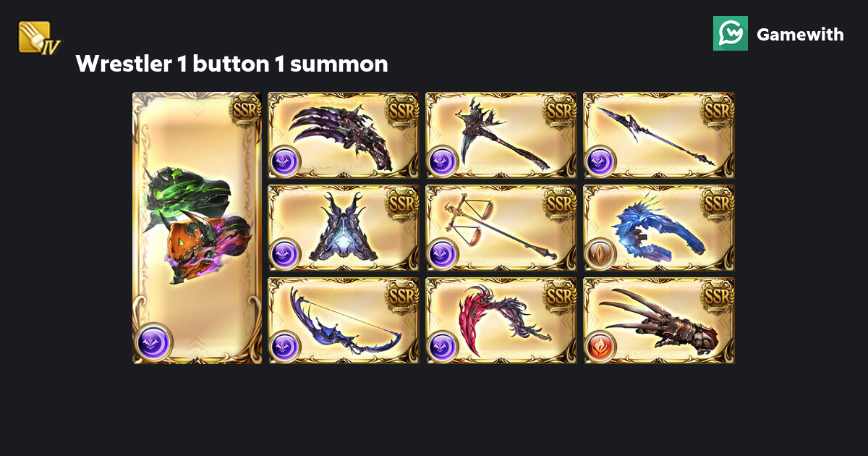Image resolution: width=868 pixels, height=456 pixels.
Task: Select the long dark spear weapon card
Action: [x=659, y=135]
